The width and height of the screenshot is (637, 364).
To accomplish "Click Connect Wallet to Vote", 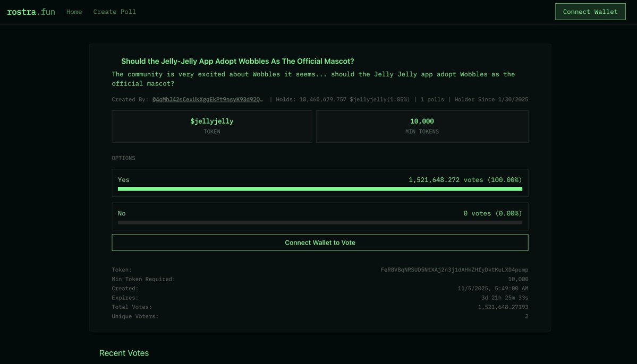I will (320, 242).
